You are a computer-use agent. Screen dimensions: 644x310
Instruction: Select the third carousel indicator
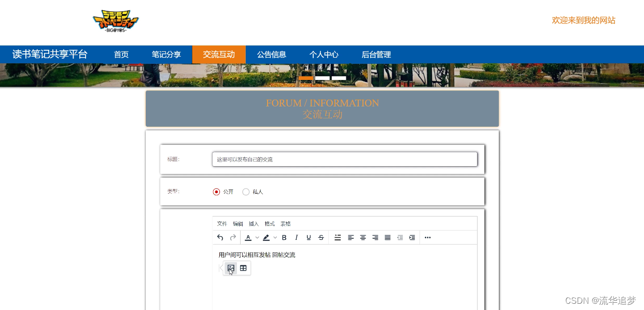(339, 78)
